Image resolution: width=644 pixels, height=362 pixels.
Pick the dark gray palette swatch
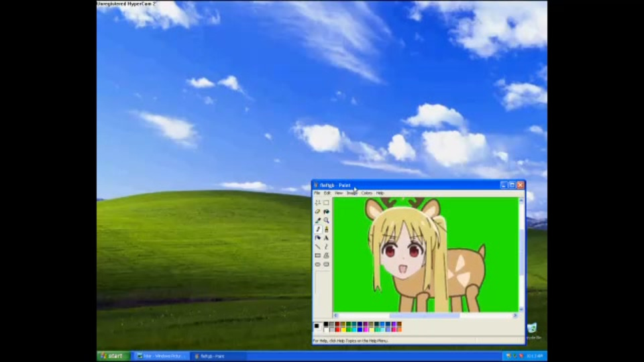(x=332, y=324)
